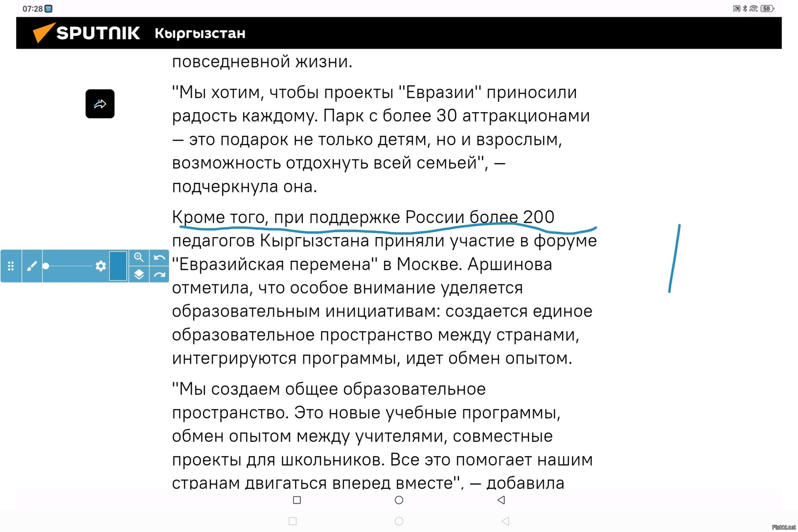
Task: Tap the notification icon next to the clock
Action: pos(48,9)
